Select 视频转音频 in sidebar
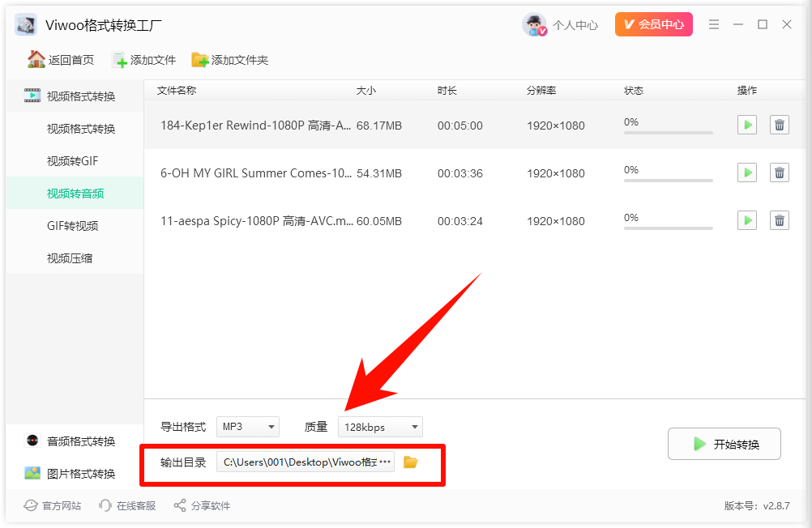This screenshot has width=812, height=528. click(x=75, y=193)
